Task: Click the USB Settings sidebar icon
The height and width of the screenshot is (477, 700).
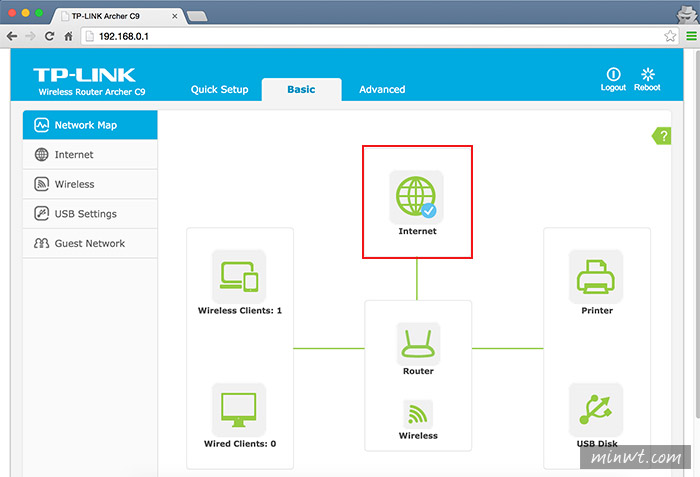Action: 42,213
